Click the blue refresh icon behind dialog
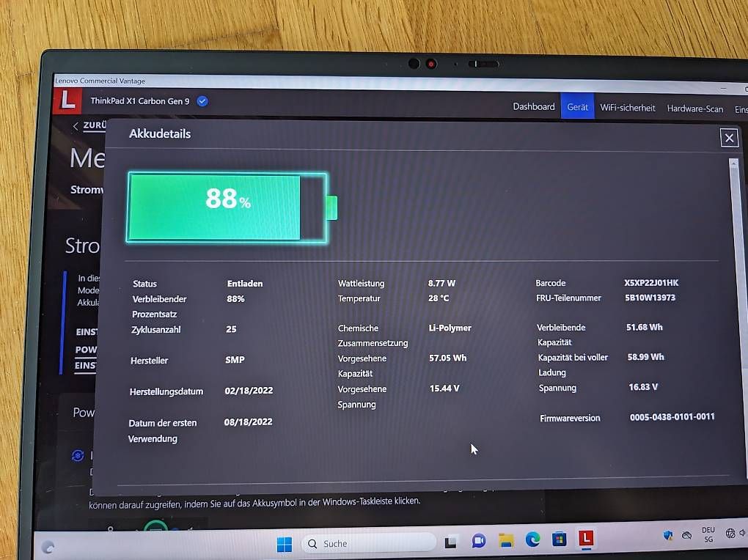748x560 pixels. point(78,455)
